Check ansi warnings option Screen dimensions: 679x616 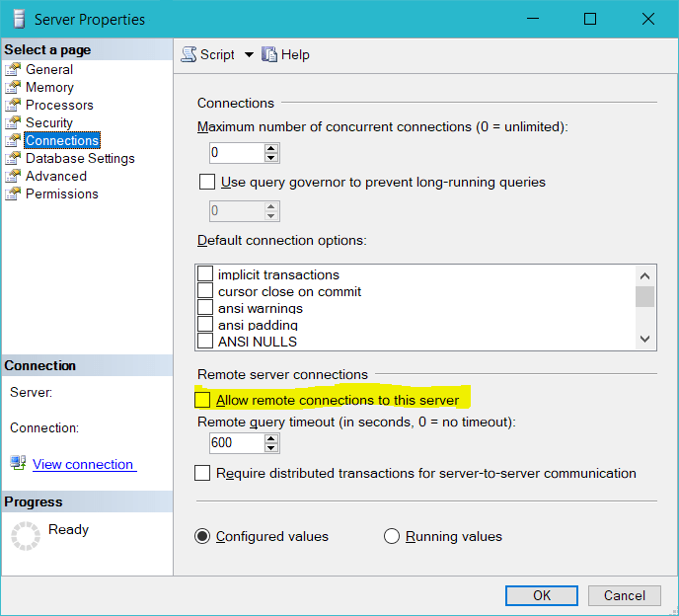(x=205, y=308)
